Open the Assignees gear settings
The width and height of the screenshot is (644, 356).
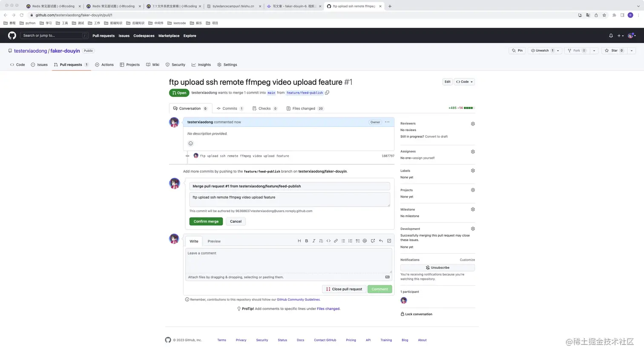(473, 152)
